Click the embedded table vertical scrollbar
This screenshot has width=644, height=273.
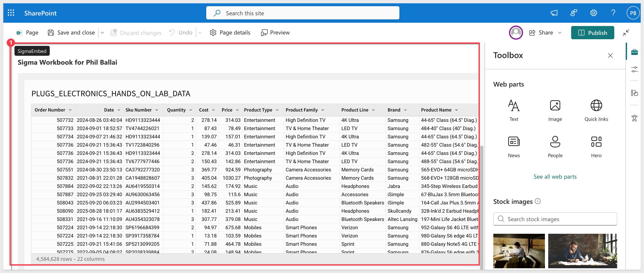(482, 208)
